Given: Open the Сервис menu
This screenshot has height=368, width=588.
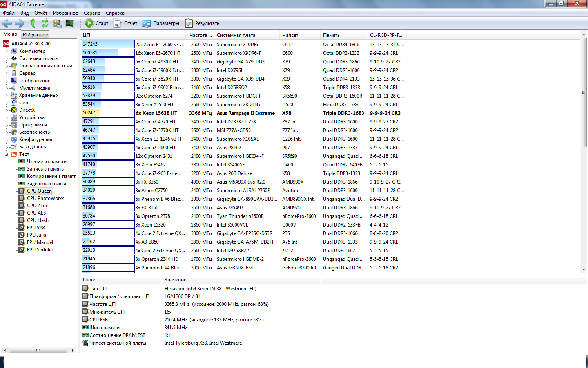Looking at the screenshot, I should point(92,13).
